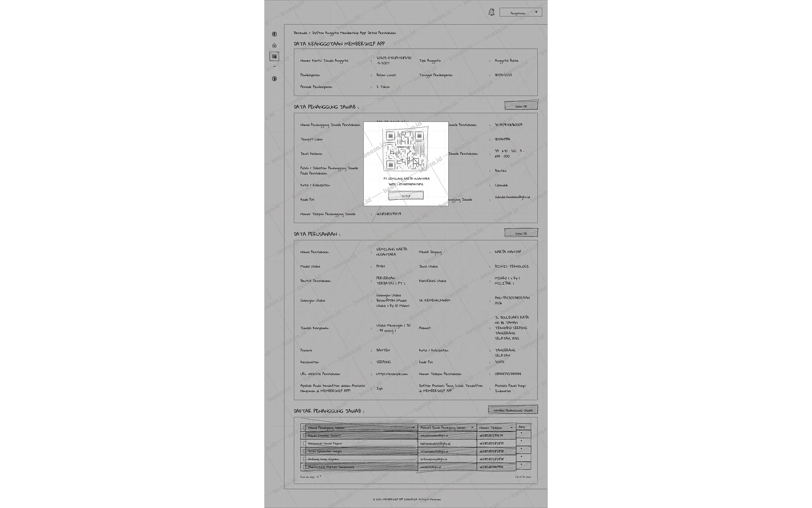Check the box for Hasvinando Samuel Payana

pyautogui.click(x=304, y=444)
